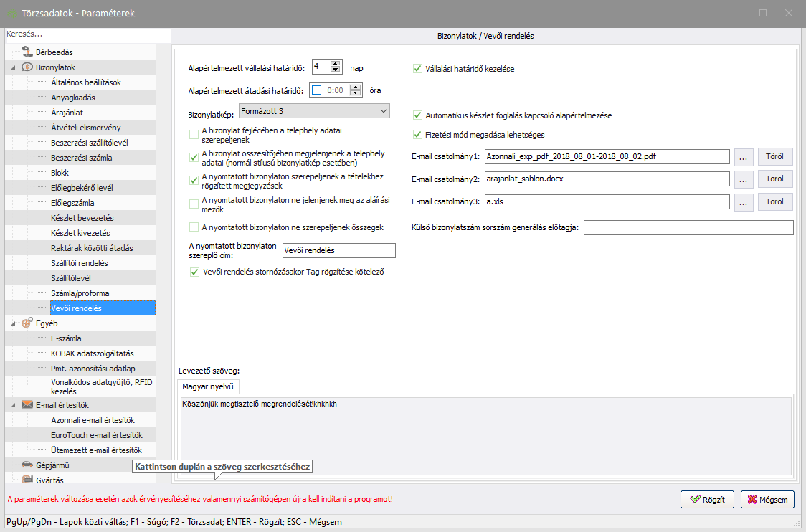This screenshot has width=806, height=532.
Task: Click the Gépjármű car icon
Action: click(27, 465)
